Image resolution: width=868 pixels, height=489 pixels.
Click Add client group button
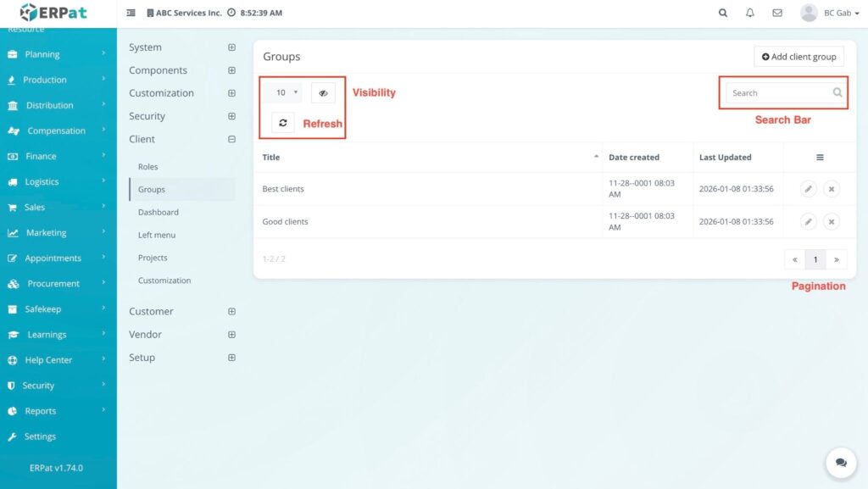pos(798,57)
